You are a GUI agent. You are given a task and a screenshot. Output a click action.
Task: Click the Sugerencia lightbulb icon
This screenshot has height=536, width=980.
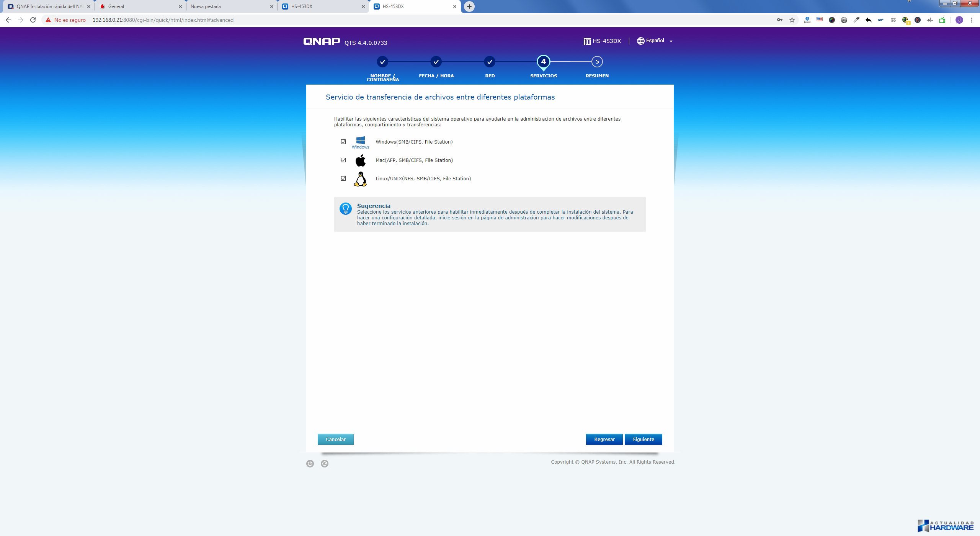[345, 209]
